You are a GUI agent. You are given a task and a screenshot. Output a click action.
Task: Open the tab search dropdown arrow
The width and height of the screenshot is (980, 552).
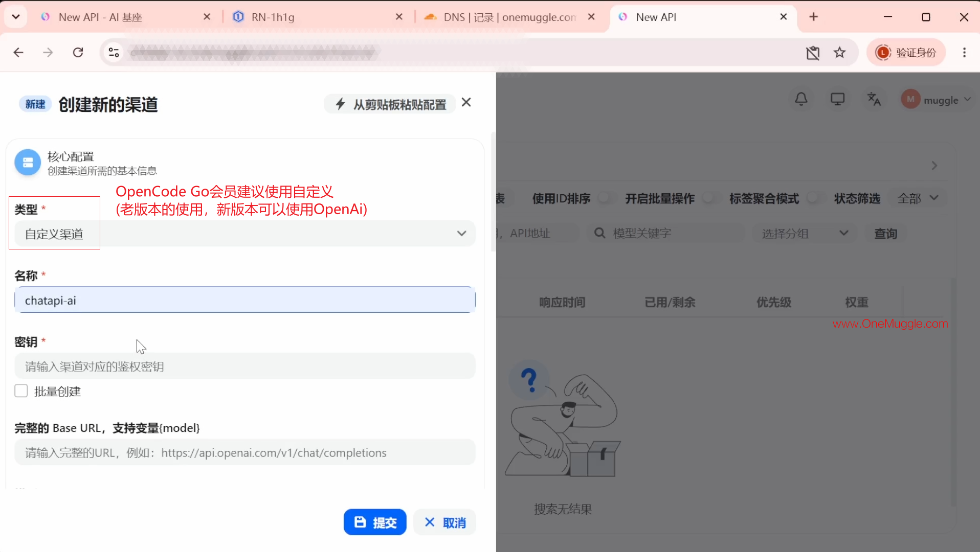pos(16,17)
